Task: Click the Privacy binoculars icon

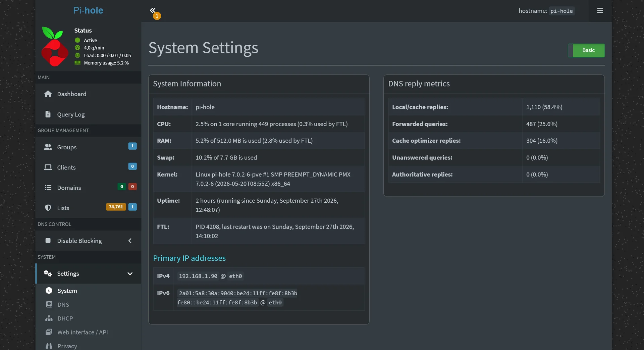Action: (49, 346)
